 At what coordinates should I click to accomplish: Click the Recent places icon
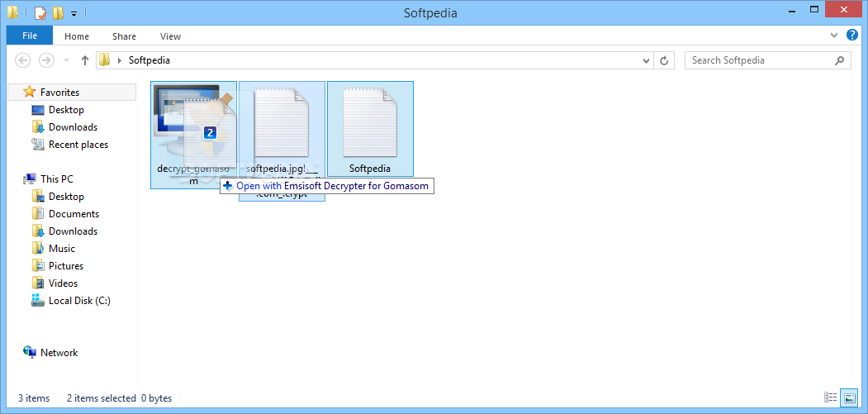38,144
